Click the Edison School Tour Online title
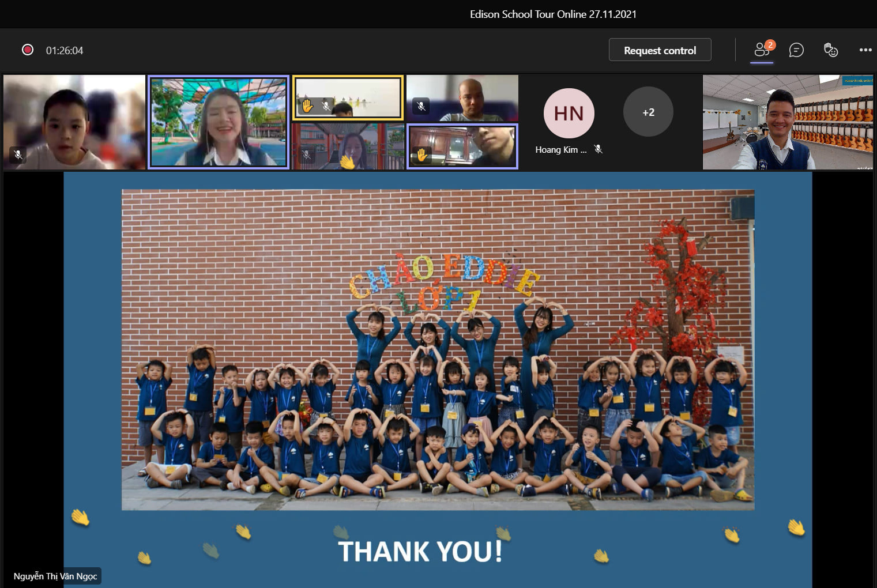 (x=553, y=14)
